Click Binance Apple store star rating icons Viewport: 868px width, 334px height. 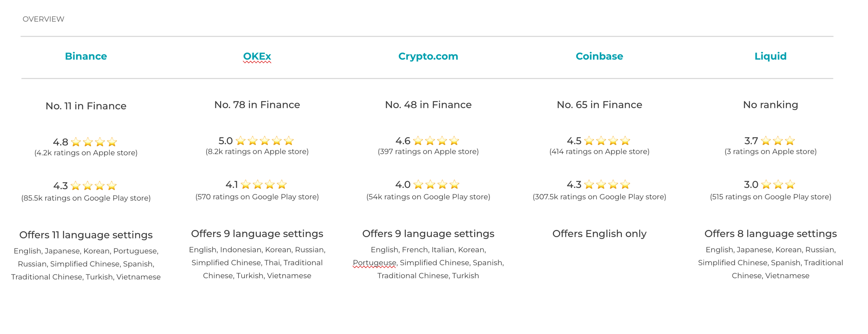pyautogui.click(x=94, y=142)
